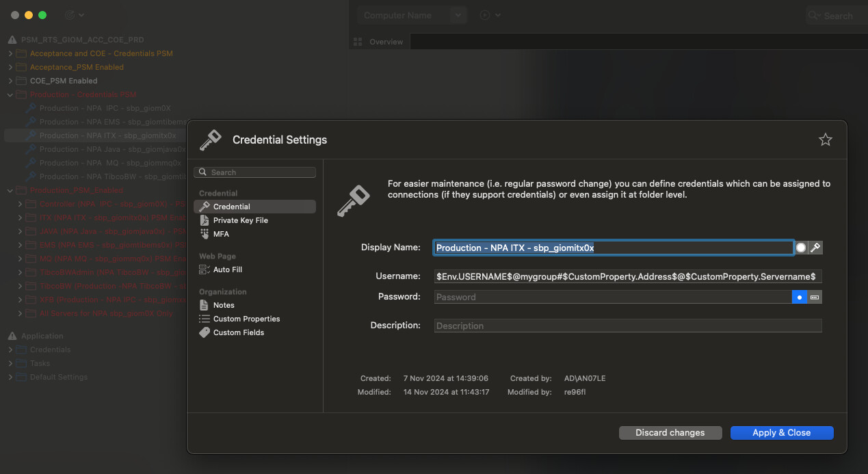Viewport: 868px width, 474px height.
Task: Open the icon picker beside Display Name
Action: (x=815, y=248)
